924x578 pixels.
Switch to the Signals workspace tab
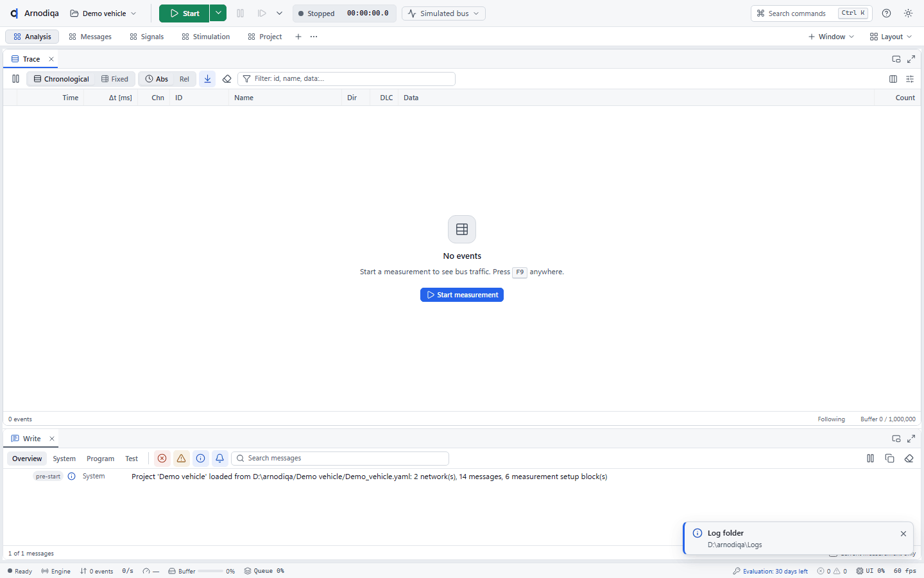pos(147,37)
